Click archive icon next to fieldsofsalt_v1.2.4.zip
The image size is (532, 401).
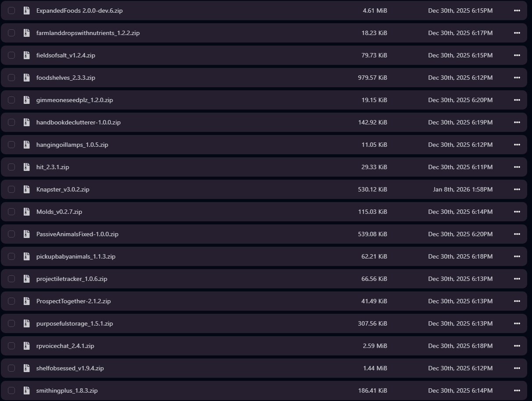pos(27,55)
